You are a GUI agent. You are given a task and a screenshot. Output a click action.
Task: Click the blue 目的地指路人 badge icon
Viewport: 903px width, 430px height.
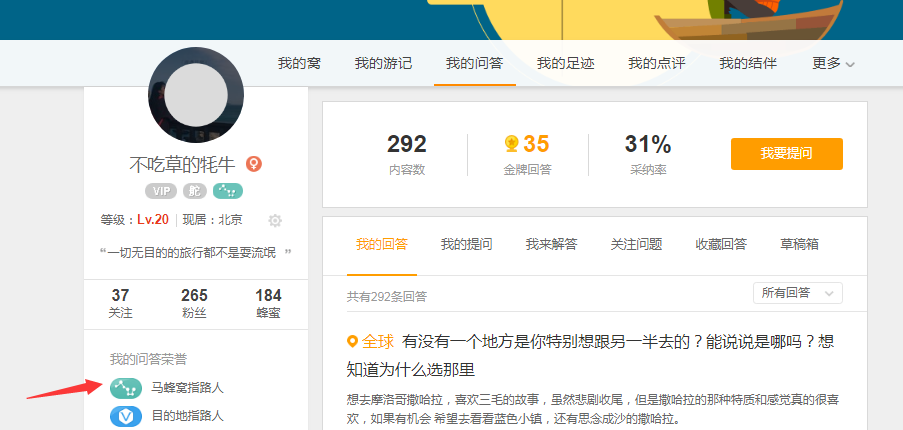(x=126, y=415)
